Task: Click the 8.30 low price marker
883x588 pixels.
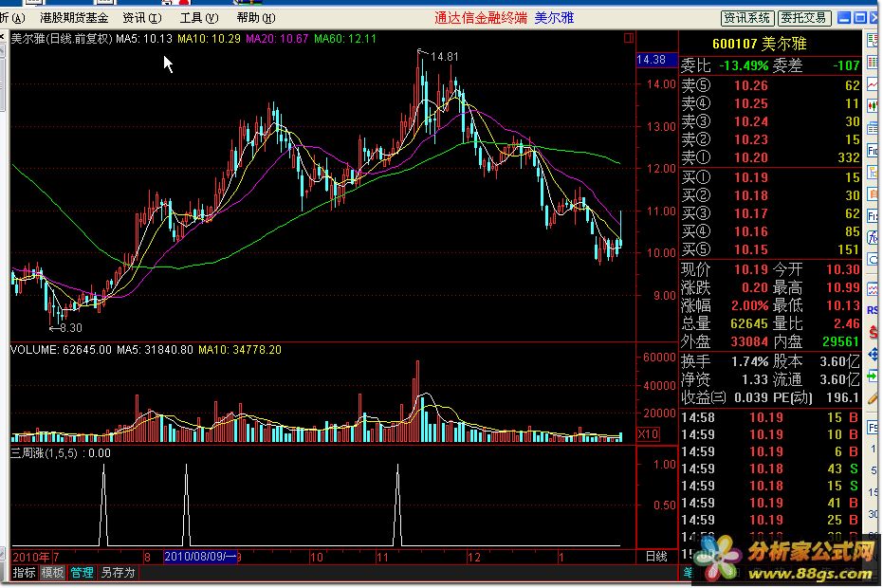Action: click(71, 328)
